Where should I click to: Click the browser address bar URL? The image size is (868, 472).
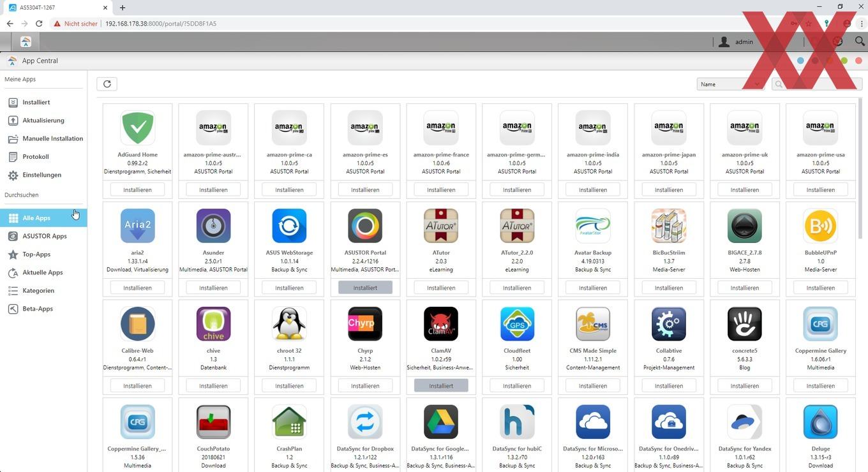161,24
